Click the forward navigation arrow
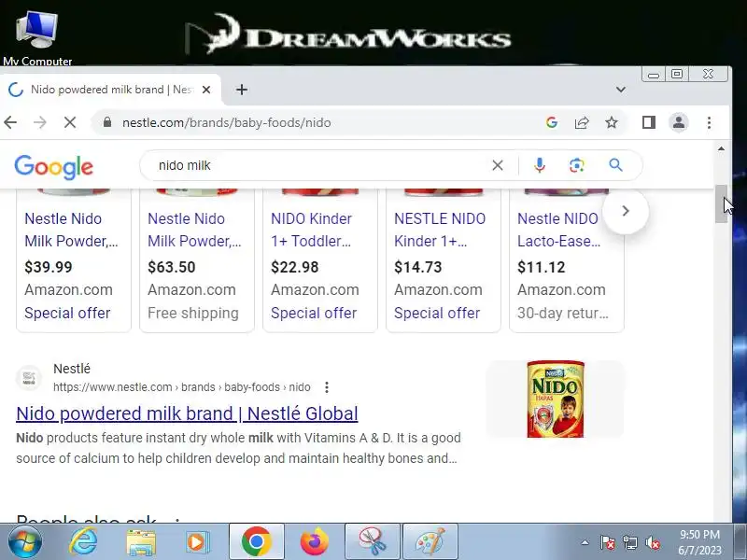 [x=40, y=123]
